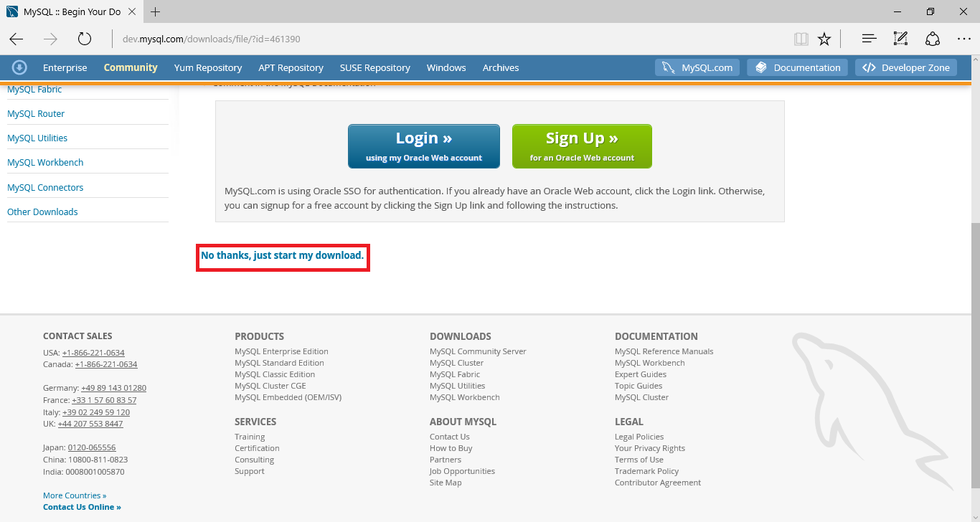Open Consulting under Services
The image size is (980, 522).
254,460
